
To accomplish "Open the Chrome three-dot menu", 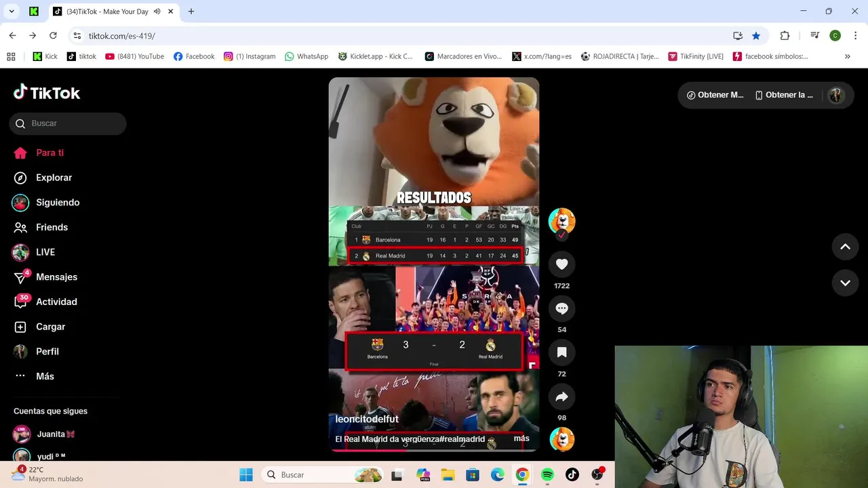I will tap(855, 36).
